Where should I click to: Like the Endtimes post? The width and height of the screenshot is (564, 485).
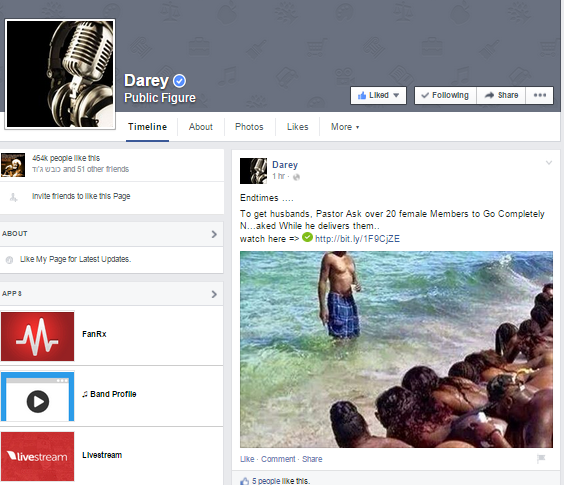pyautogui.click(x=247, y=459)
